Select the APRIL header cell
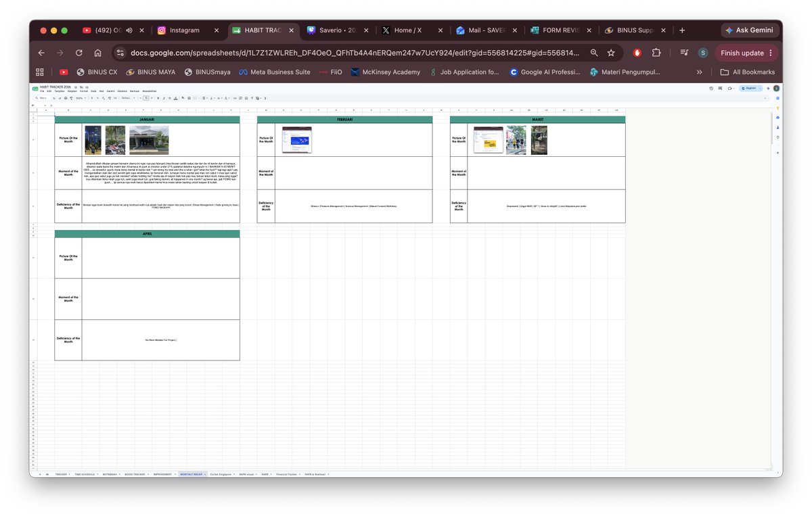Screen dimensions: 812x516 pyautogui.click(x=147, y=234)
